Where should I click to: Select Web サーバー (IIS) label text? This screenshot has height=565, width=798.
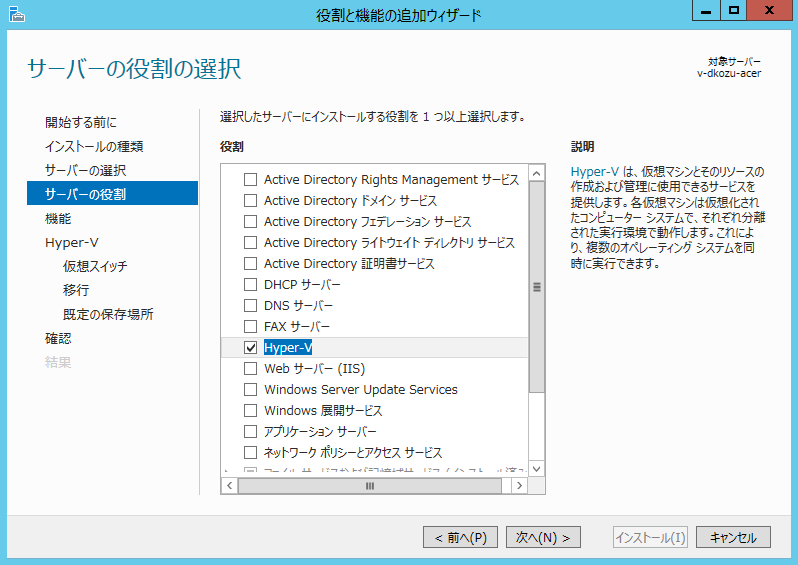[x=315, y=369]
